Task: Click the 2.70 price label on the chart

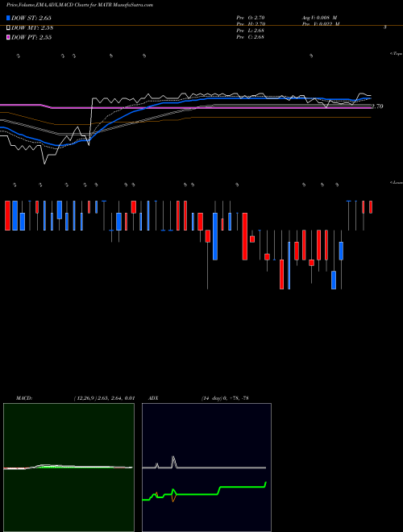Action: [377, 106]
